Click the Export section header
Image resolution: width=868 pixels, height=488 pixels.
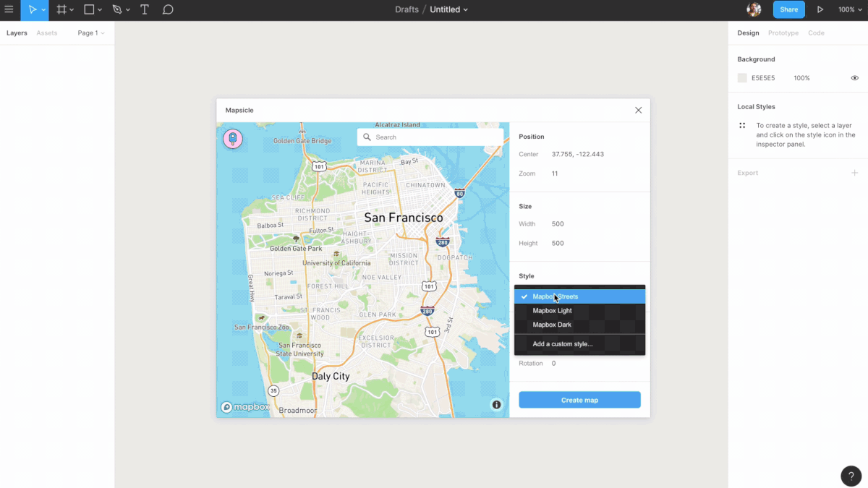(748, 173)
